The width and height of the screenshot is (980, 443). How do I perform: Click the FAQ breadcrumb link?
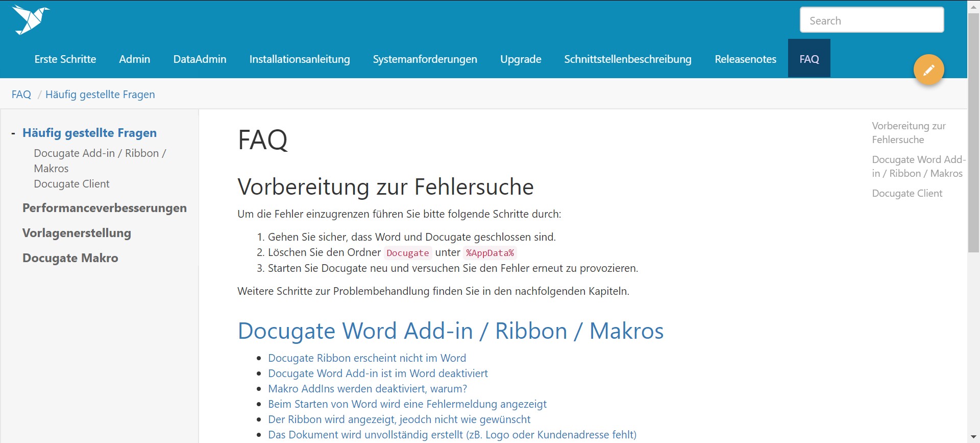point(21,95)
